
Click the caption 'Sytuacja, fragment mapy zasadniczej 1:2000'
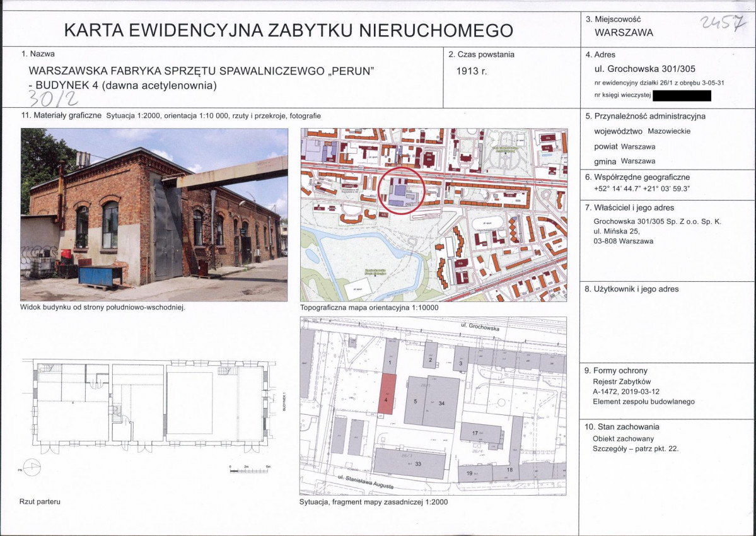tap(374, 502)
